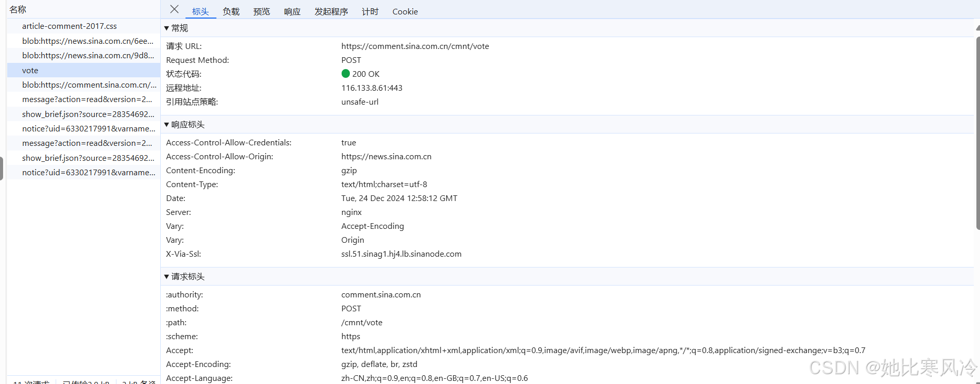Select the vote request
This screenshot has height=384, width=980.
pos(83,70)
